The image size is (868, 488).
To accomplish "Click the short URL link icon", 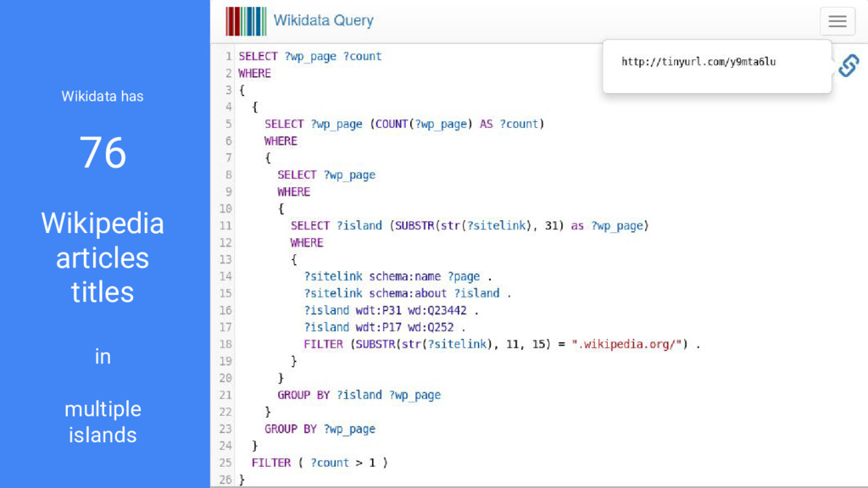I will coord(849,66).
